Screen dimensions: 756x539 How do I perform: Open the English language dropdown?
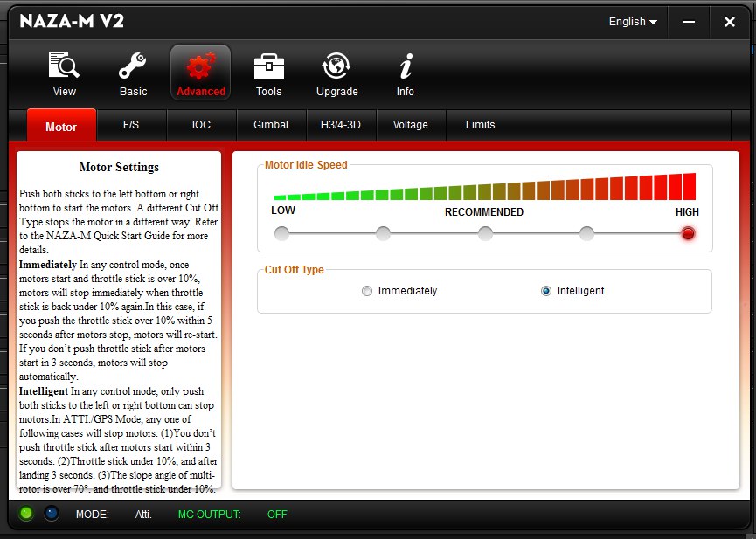click(633, 22)
